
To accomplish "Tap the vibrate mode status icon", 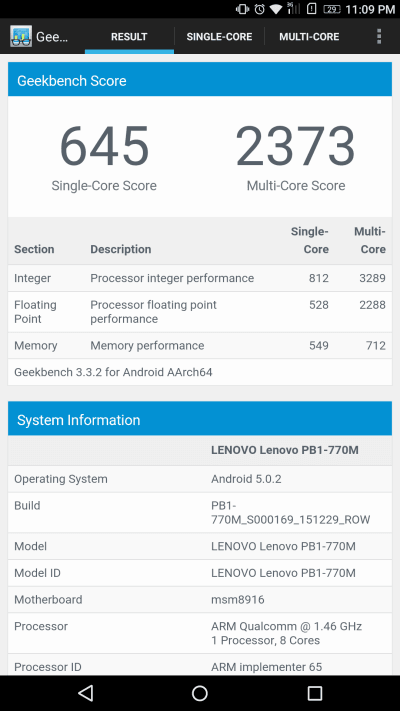I will (242, 9).
